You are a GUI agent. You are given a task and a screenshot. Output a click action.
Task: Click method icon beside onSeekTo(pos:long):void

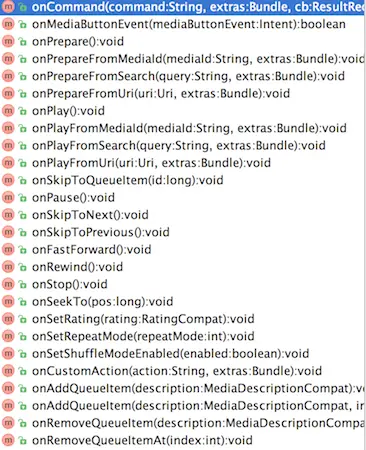(x=8, y=301)
